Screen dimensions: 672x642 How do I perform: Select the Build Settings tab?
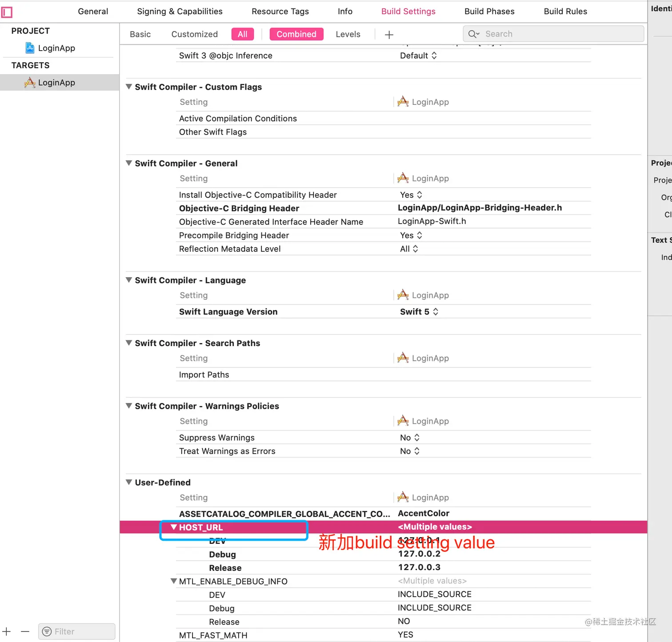[x=408, y=12]
